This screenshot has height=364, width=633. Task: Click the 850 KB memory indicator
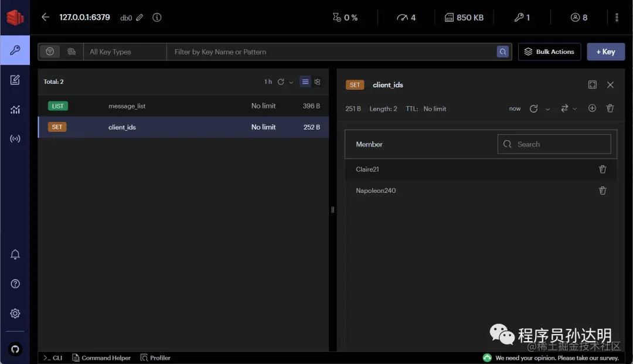(464, 18)
